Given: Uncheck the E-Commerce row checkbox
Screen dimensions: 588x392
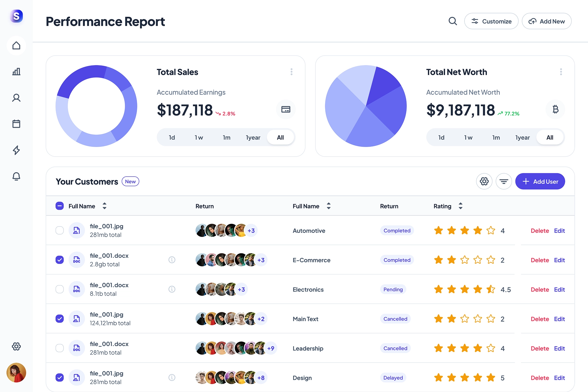Looking at the screenshot, I should [60, 260].
